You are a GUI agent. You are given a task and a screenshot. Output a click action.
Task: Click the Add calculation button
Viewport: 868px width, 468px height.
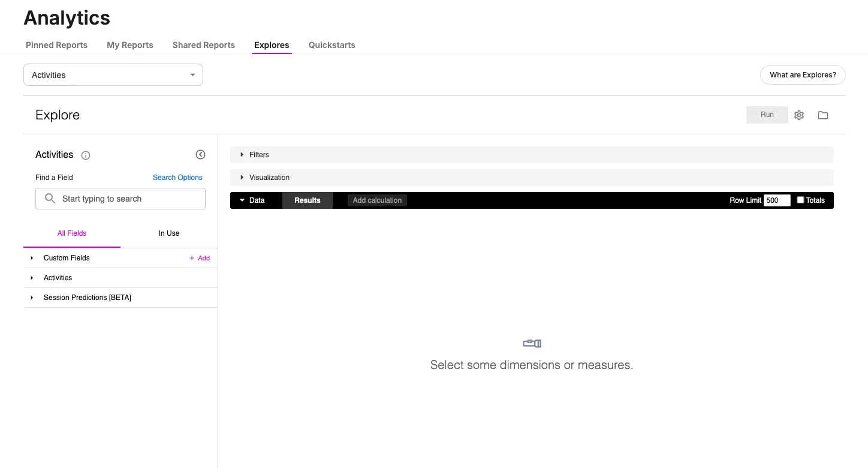tap(377, 200)
